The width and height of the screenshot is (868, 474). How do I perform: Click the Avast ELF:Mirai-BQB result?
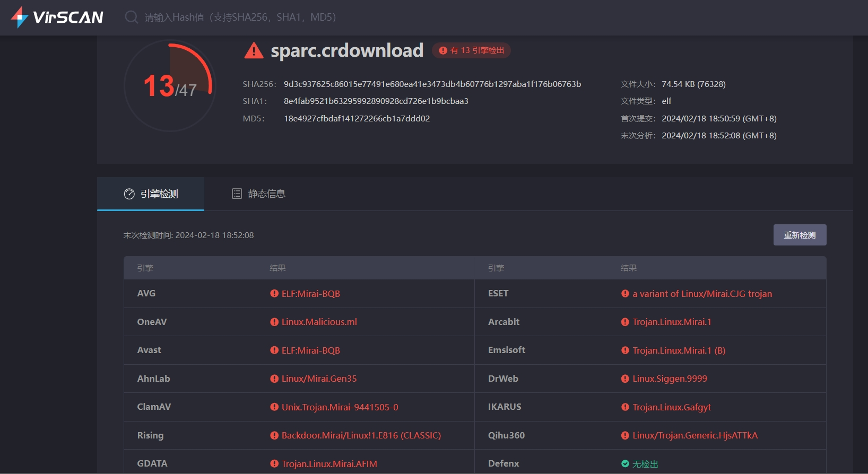[x=311, y=350]
